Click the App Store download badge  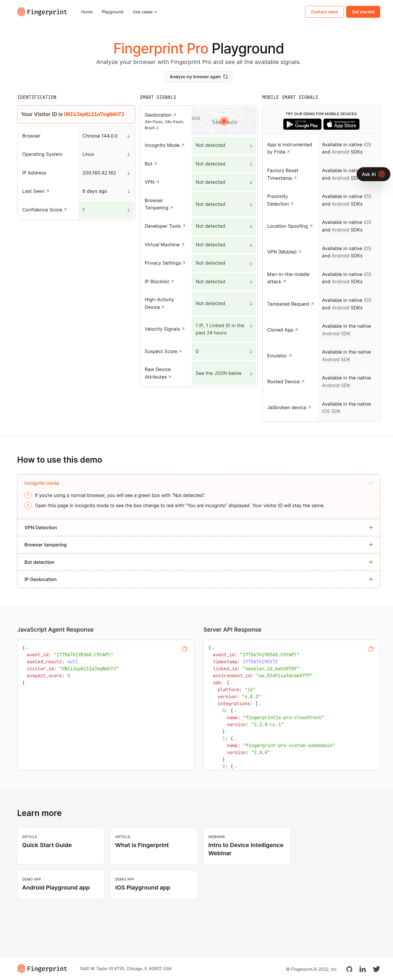[341, 124]
